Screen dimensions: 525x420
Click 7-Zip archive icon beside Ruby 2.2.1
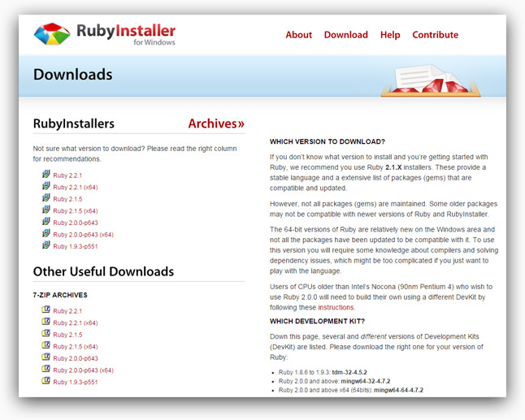pos(46,310)
